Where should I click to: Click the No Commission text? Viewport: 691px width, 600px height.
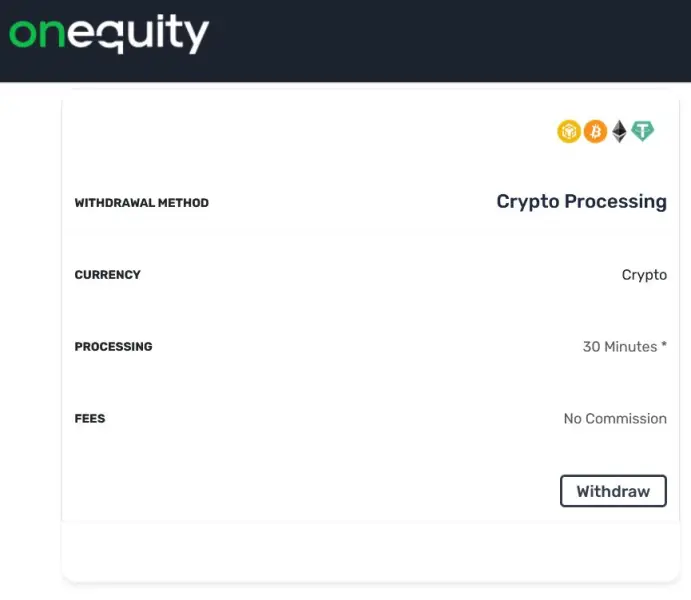click(x=615, y=419)
